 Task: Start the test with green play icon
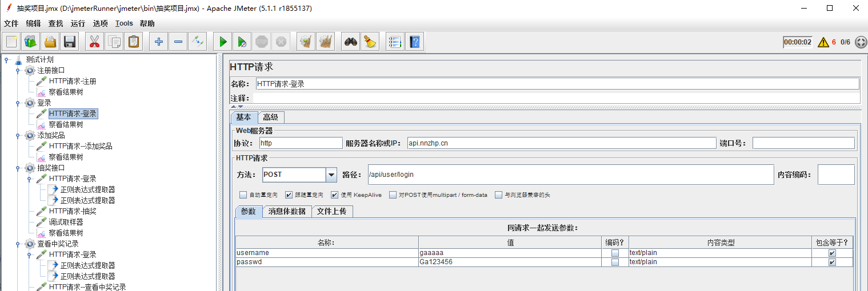click(223, 42)
